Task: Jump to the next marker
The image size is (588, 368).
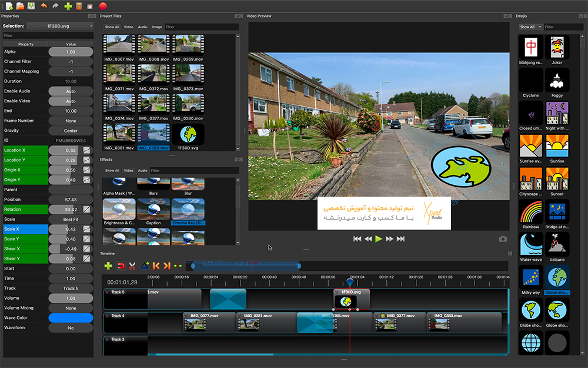Action: tap(167, 266)
